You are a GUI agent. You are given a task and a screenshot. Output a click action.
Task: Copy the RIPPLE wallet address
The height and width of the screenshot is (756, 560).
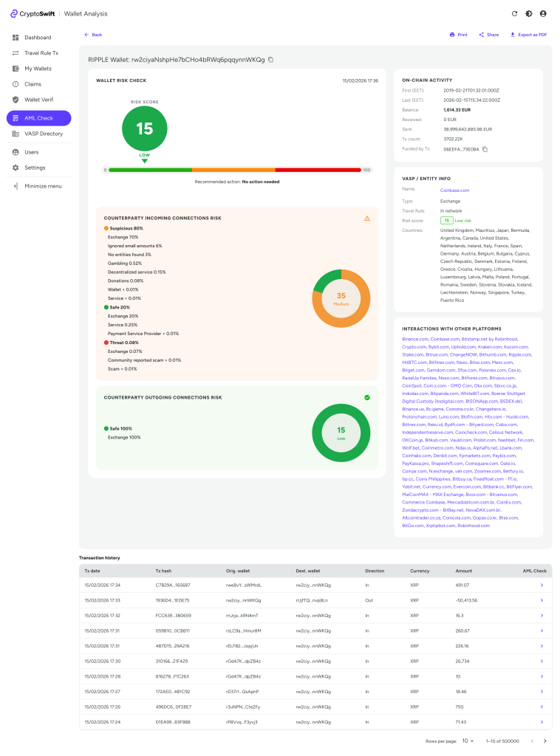click(x=271, y=59)
